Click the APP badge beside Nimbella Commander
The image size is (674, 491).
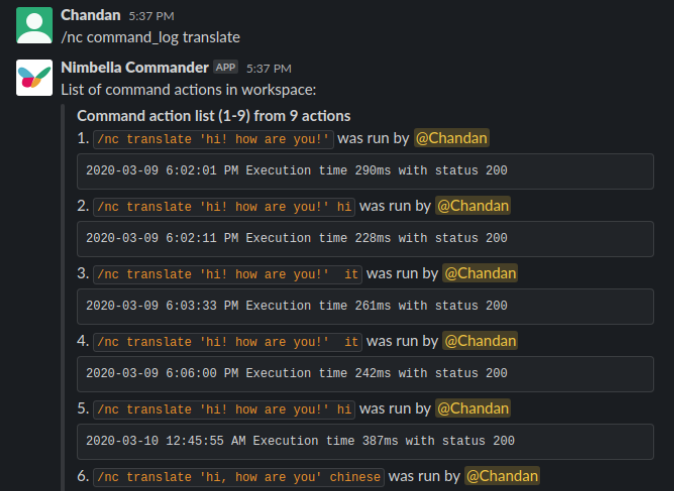pos(226,67)
